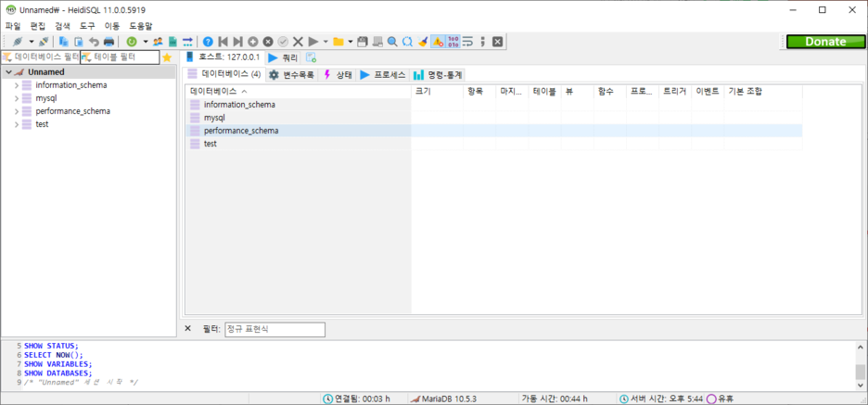Open the 편집 menu

[38, 26]
